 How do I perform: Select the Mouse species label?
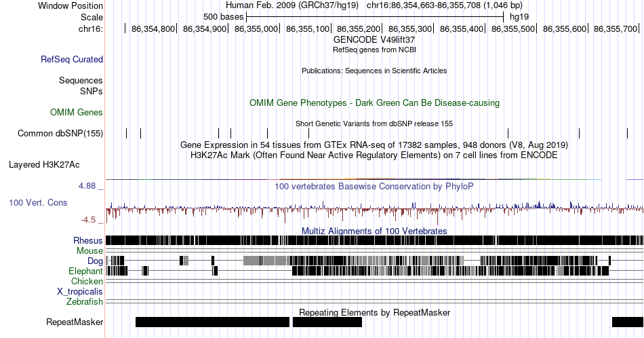click(89, 251)
